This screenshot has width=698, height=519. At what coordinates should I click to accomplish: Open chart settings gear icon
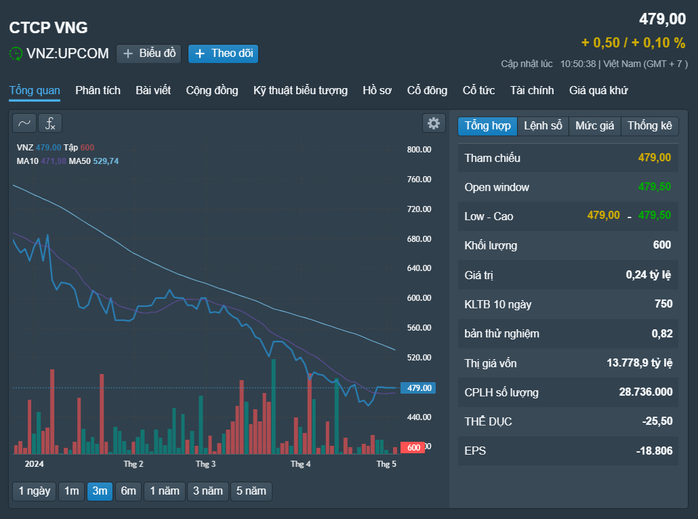[x=434, y=123]
